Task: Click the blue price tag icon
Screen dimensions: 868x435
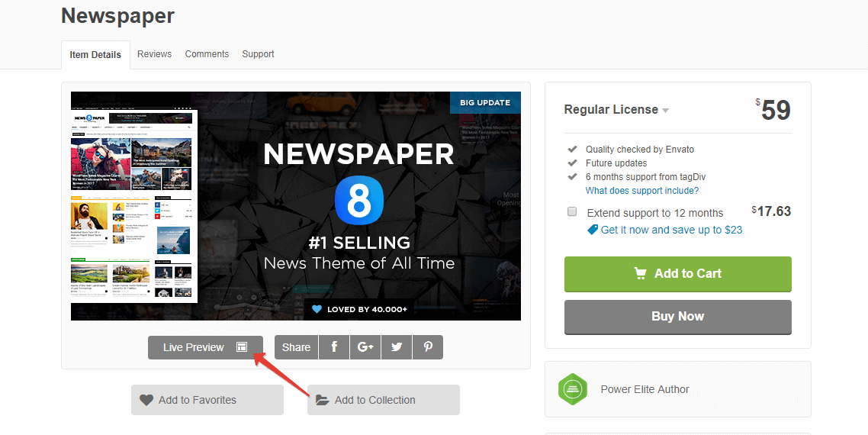Action: click(x=593, y=230)
